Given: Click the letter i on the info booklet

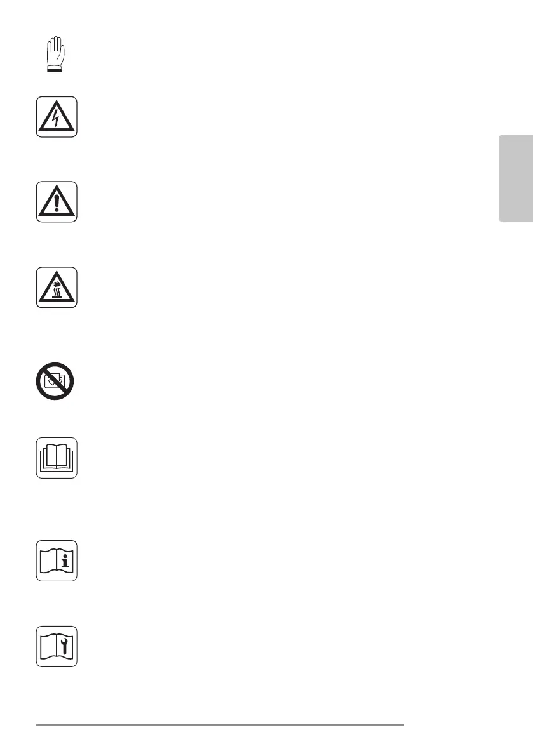Looking at the screenshot, I should (65, 560).
